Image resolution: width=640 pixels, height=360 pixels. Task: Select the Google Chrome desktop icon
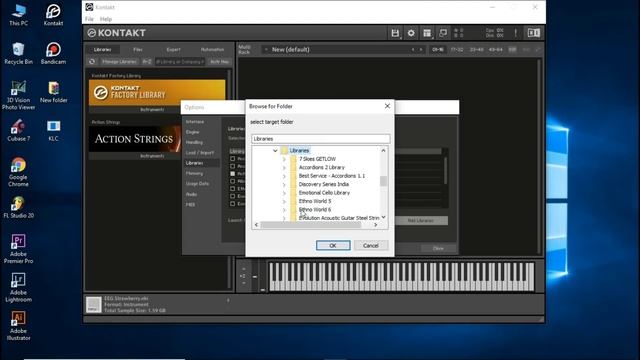(18, 172)
